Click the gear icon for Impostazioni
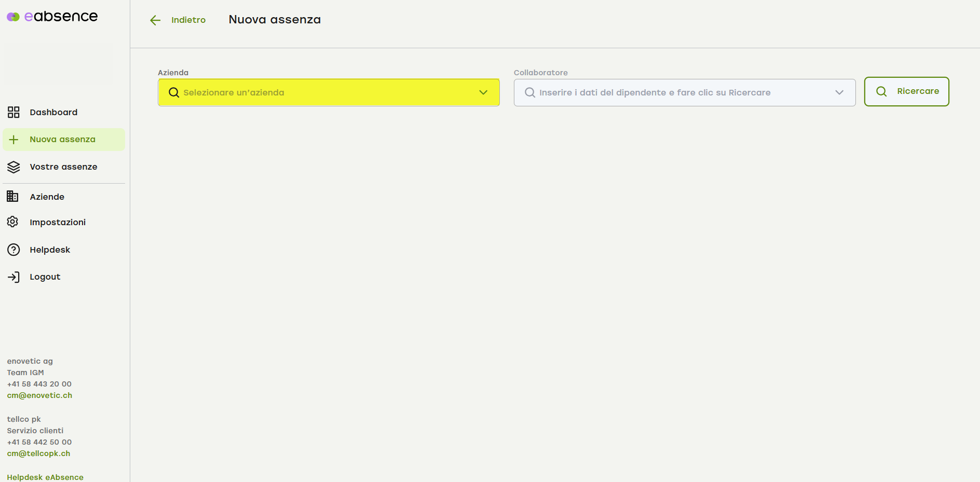Image resolution: width=980 pixels, height=482 pixels. click(13, 222)
